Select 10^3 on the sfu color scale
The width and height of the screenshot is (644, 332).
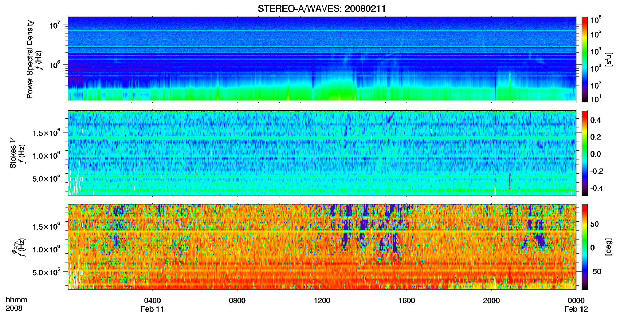coord(596,68)
